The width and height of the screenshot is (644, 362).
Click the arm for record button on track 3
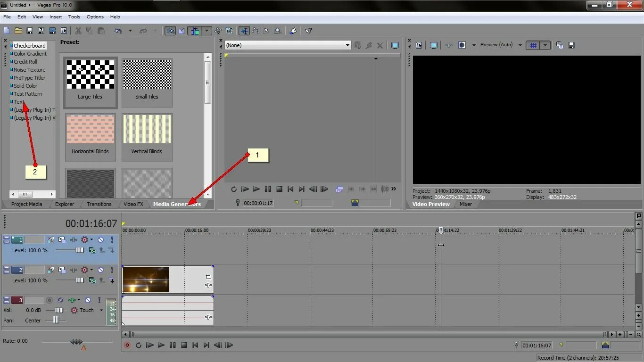click(x=49, y=300)
